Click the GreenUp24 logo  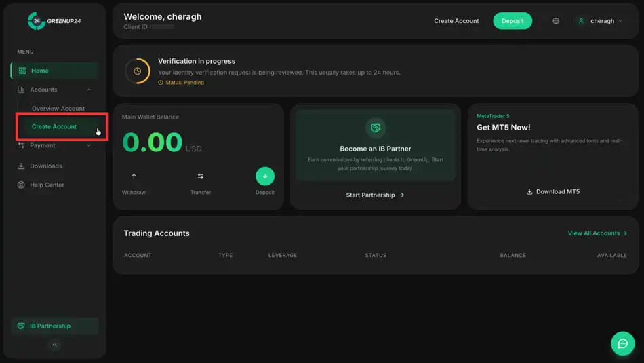(x=54, y=21)
